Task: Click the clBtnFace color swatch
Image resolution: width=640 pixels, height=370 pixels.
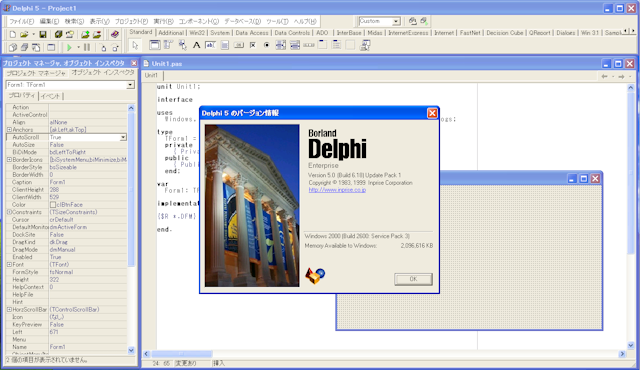Action: (x=53, y=205)
